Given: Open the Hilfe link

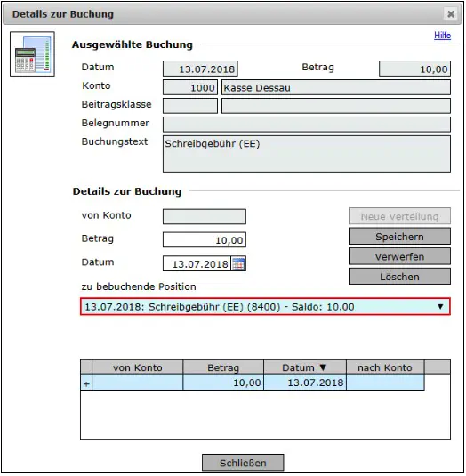Looking at the screenshot, I should [442, 36].
